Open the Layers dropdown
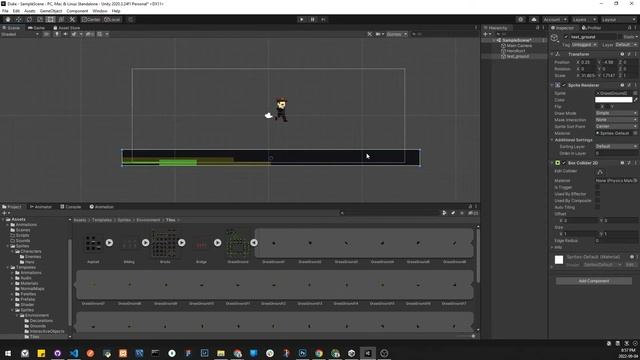Image resolution: width=640 pixels, height=360 pixels. [583, 20]
